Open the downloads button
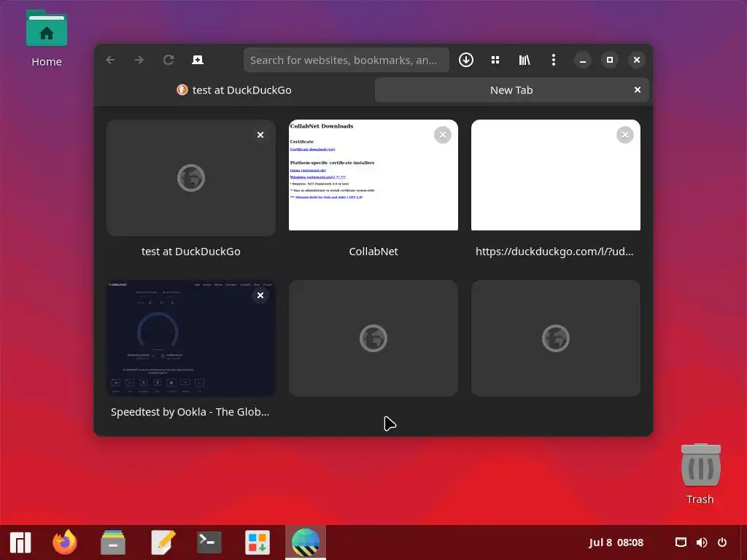The image size is (747, 560). click(466, 60)
